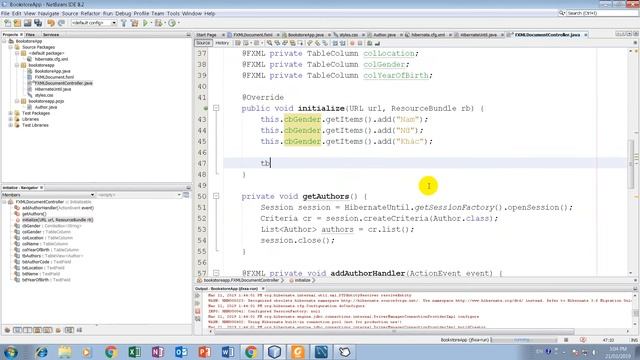The image size is (640, 360).
Task: Open the Tools menu
Action: [x=173, y=13]
